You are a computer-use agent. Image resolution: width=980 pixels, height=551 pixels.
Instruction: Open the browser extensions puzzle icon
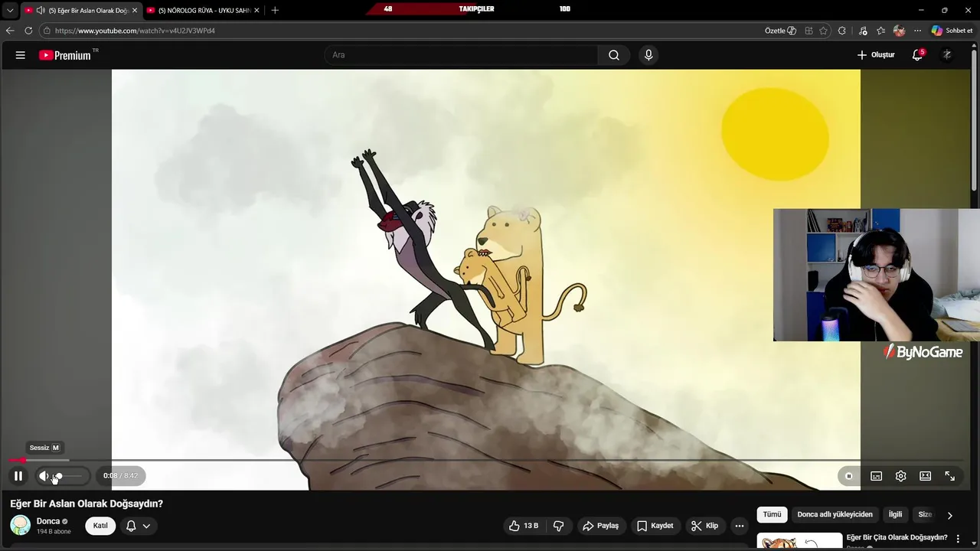(842, 31)
